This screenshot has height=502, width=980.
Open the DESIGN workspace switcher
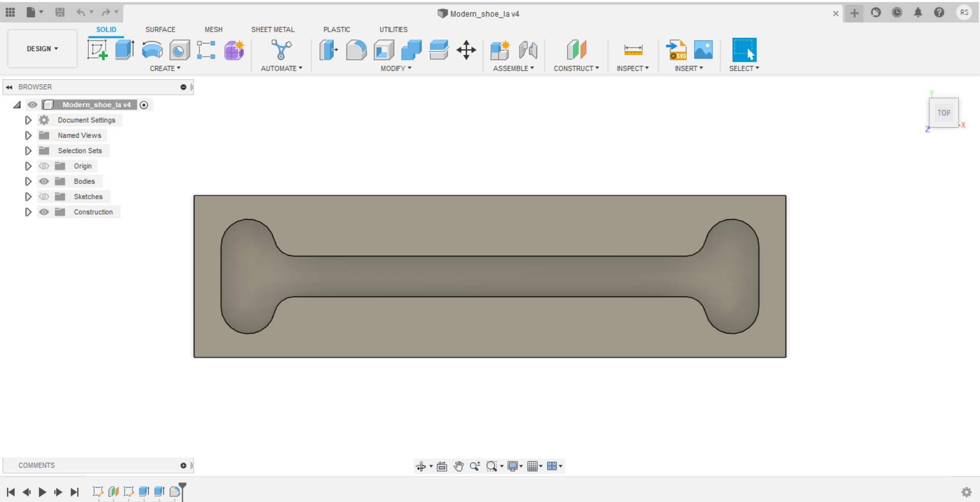(x=42, y=49)
